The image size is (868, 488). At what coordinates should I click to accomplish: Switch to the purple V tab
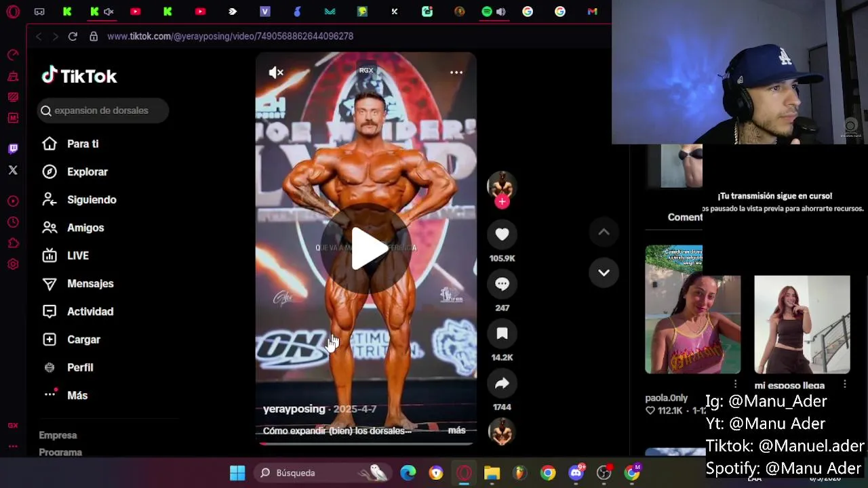tap(265, 12)
